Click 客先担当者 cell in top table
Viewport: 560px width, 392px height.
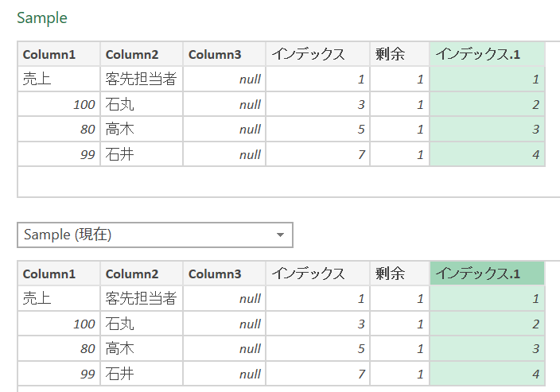click(x=142, y=80)
